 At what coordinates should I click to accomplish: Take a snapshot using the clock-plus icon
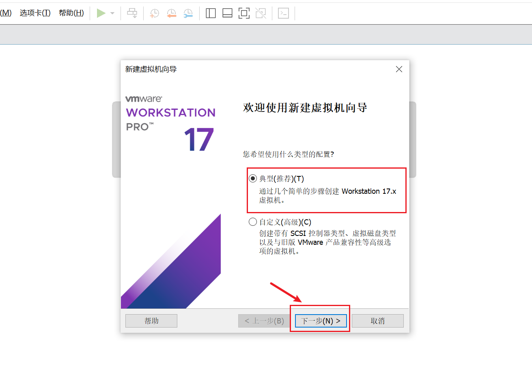[x=155, y=13]
